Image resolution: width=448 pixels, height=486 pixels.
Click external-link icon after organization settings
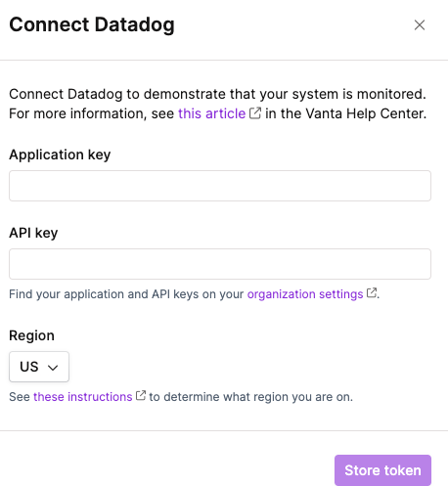click(x=372, y=292)
